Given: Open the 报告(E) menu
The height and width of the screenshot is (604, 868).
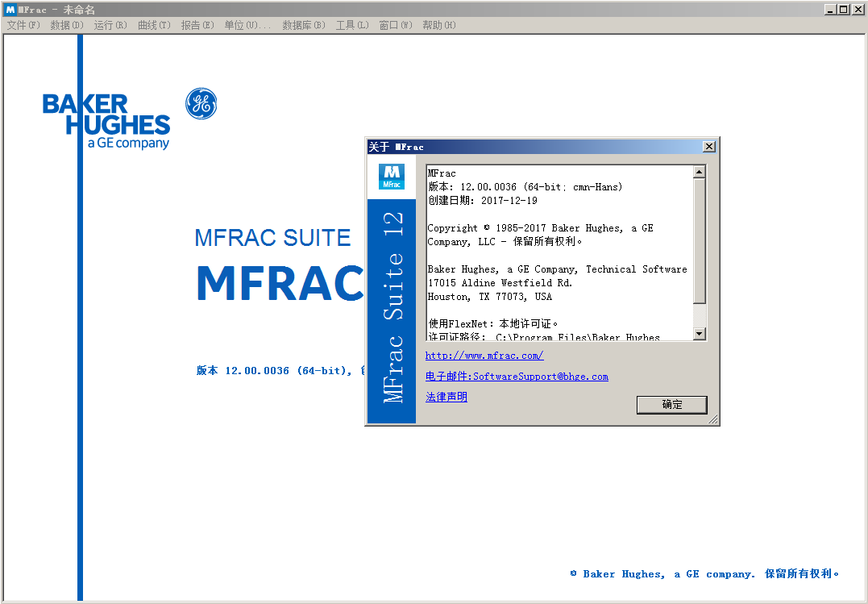Looking at the screenshot, I should coord(197,25).
